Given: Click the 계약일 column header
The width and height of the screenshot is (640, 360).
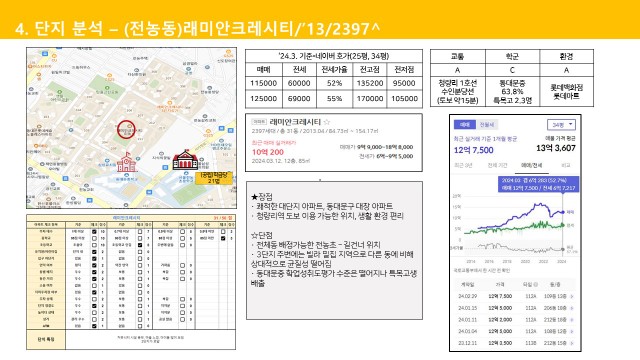Looking at the screenshot, I should (467, 284).
